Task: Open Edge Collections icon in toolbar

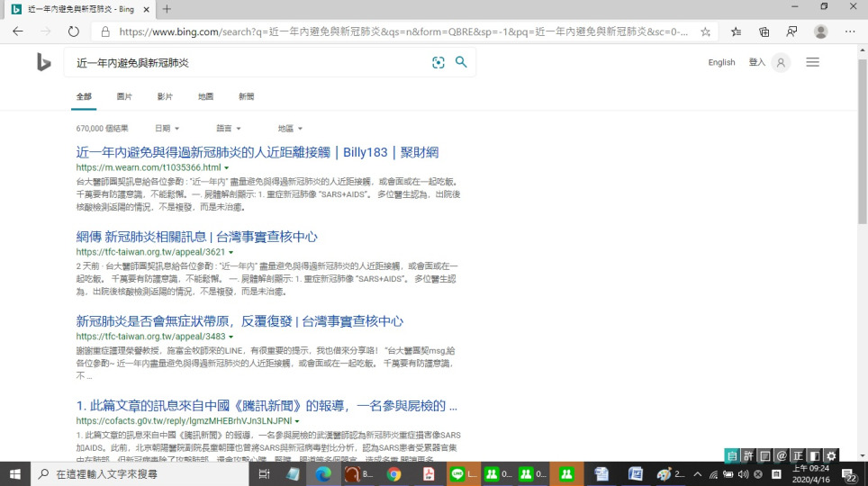Action: pos(764,31)
